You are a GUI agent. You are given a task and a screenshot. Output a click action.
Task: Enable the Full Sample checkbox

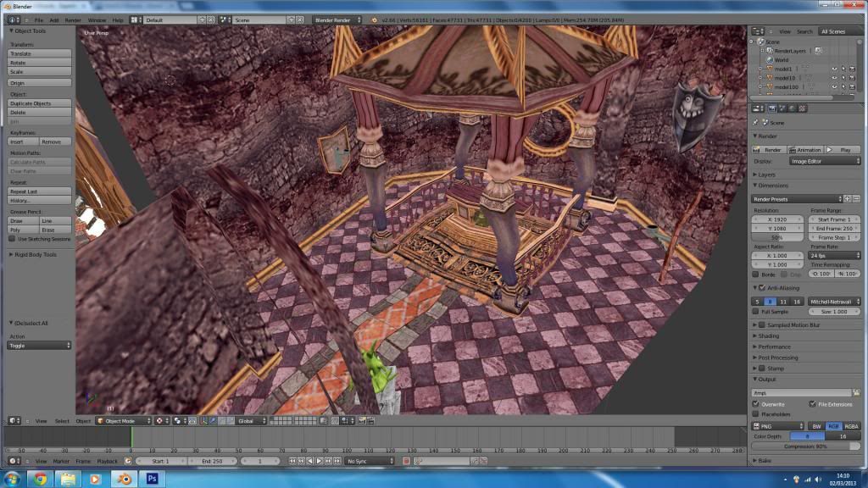click(755, 312)
